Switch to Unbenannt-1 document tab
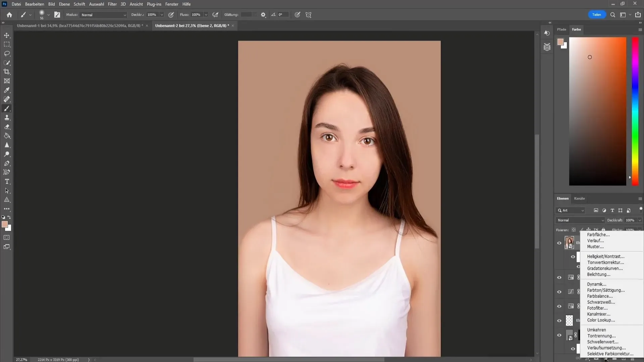The image size is (644, 362). coord(80,25)
